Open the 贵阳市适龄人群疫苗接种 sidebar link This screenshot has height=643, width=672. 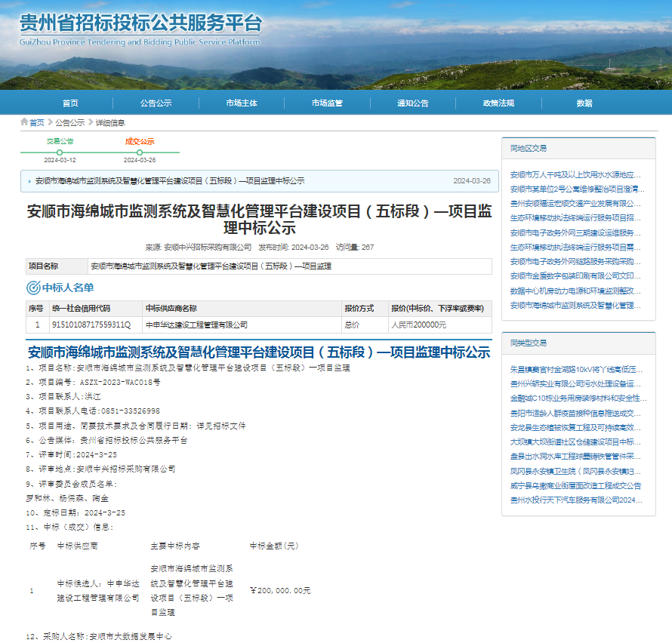point(575,414)
